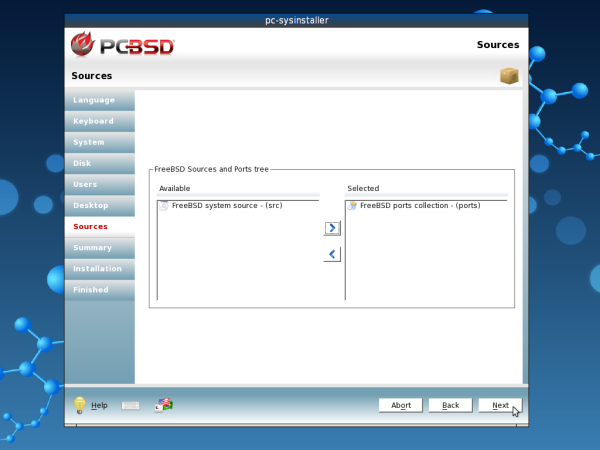The width and height of the screenshot is (600, 450).
Task: Click the Available column header
Action: click(238, 188)
